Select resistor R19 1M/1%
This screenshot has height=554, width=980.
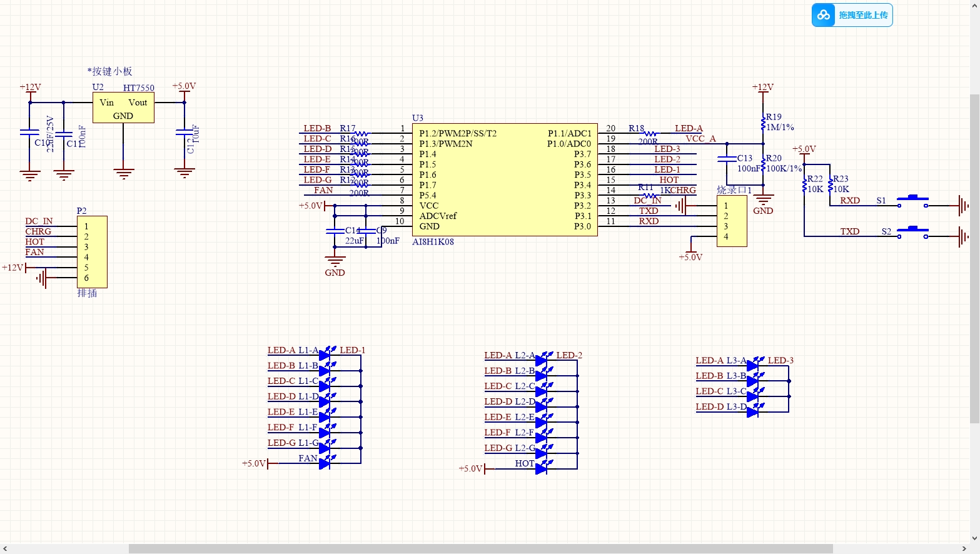[x=764, y=123]
